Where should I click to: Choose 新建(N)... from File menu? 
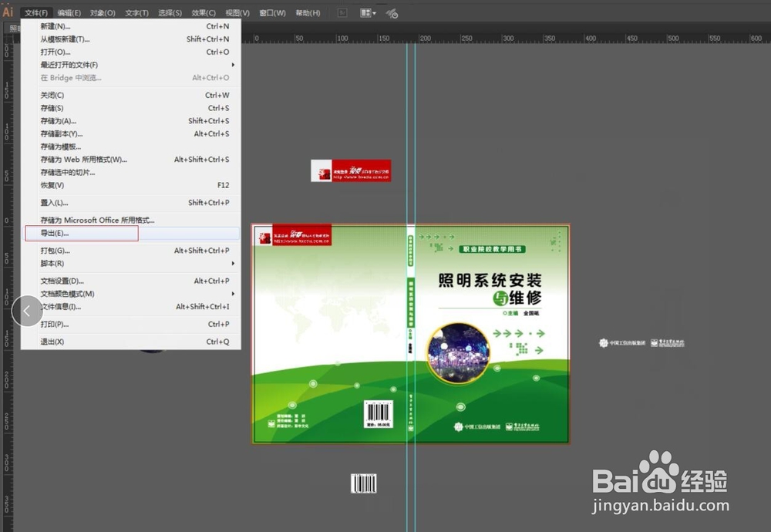click(x=131, y=26)
